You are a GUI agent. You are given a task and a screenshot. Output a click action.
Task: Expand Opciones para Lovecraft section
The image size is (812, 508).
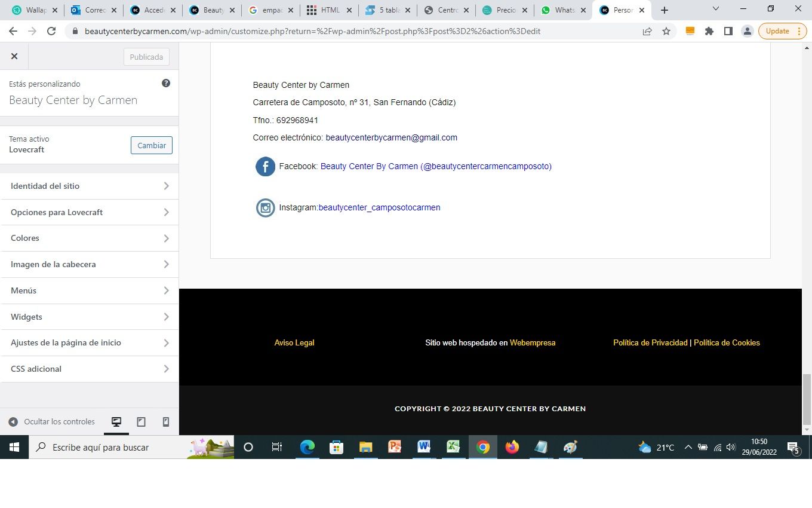pyautogui.click(x=90, y=212)
